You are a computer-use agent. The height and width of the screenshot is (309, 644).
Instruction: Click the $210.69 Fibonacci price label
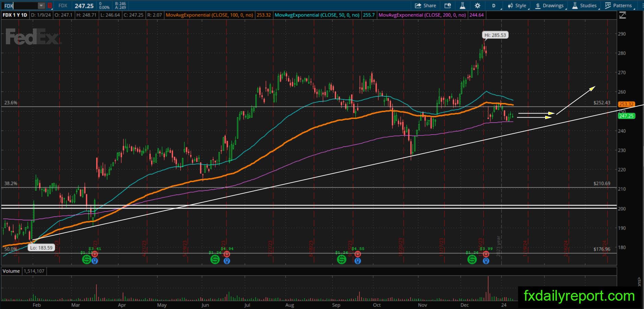tap(602, 184)
